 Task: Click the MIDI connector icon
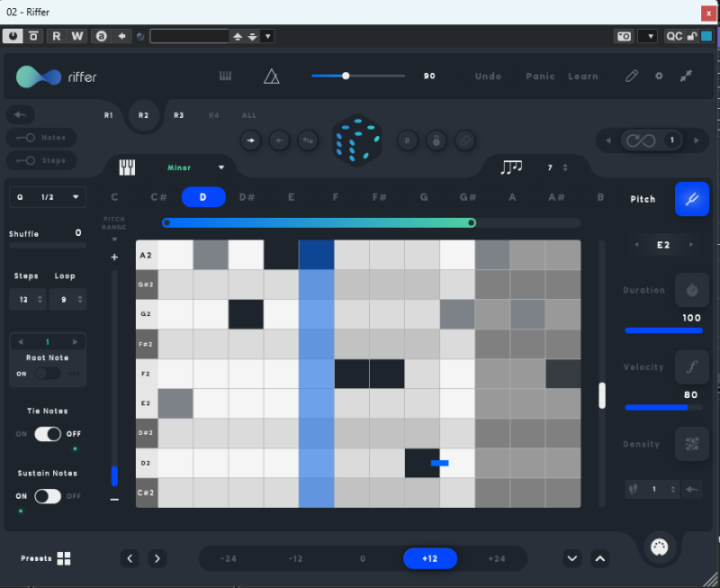(x=661, y=548)
